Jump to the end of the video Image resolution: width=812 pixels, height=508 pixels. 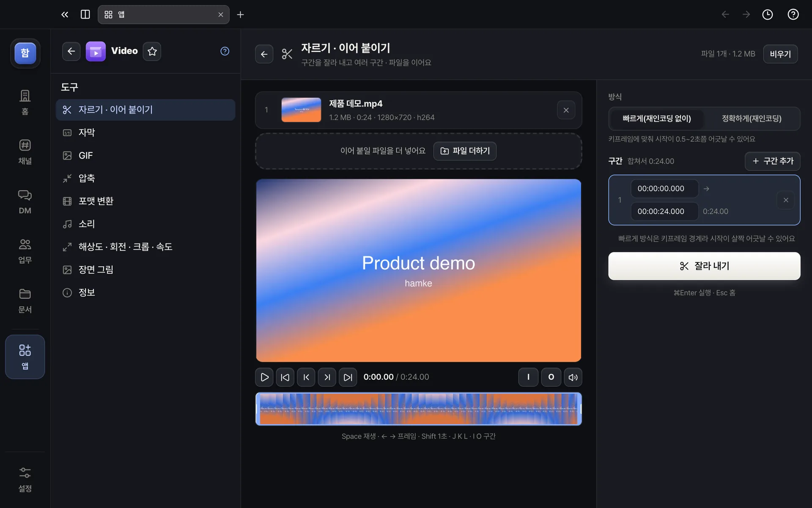pos(348,377)
